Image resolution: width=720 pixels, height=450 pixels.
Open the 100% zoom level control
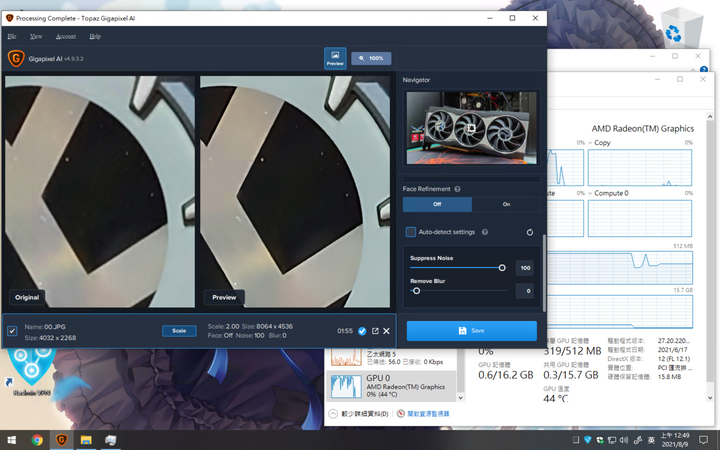371,58
